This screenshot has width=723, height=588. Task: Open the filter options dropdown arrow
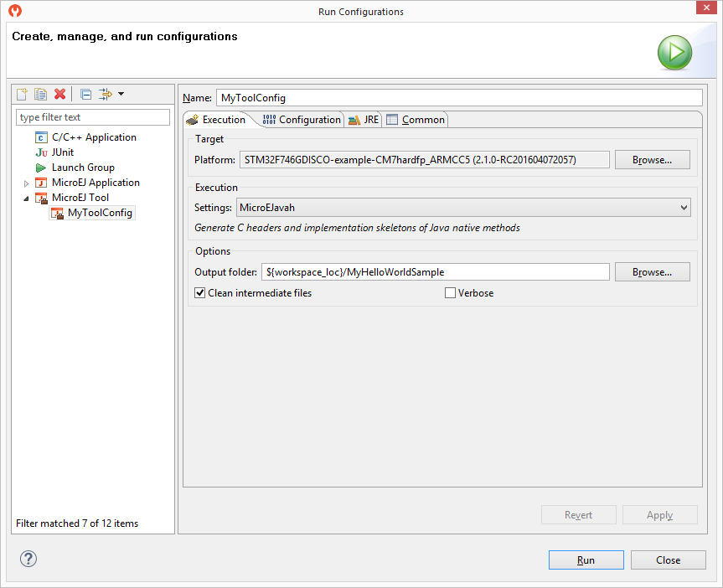pos(121,94)
